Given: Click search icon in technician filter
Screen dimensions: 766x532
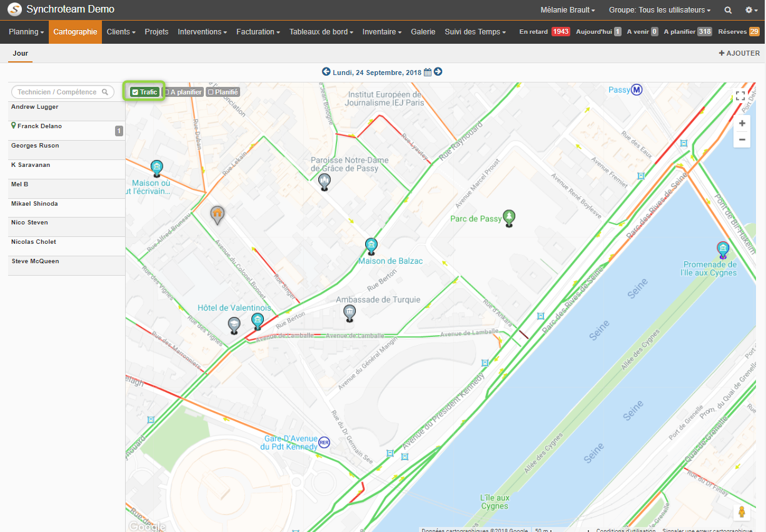Looking at the screenshot, I should [x=106, y=92].
